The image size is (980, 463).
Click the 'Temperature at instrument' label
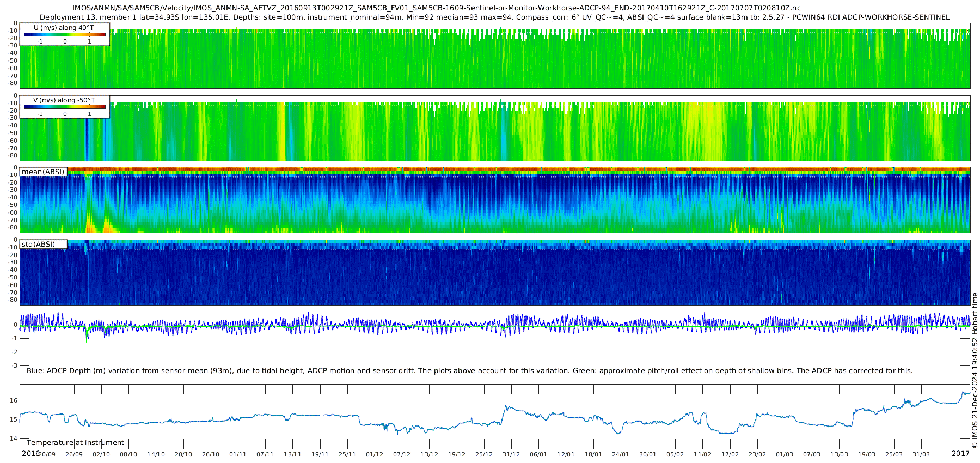point(75,443)
